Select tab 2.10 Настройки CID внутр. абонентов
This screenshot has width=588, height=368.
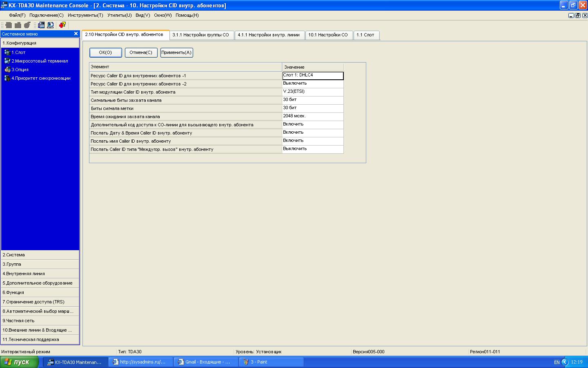[125, 35]
